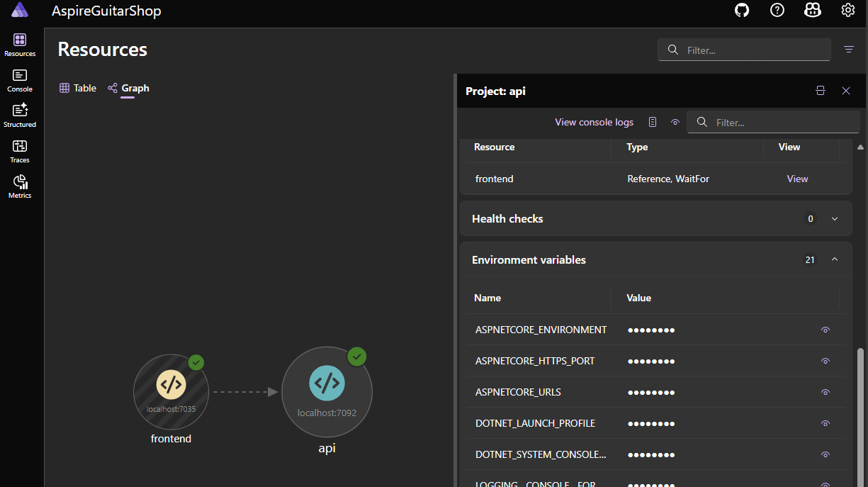Open the Metrics page
Viewport: 868px width, 487px height.
click(x=20, y=187)
